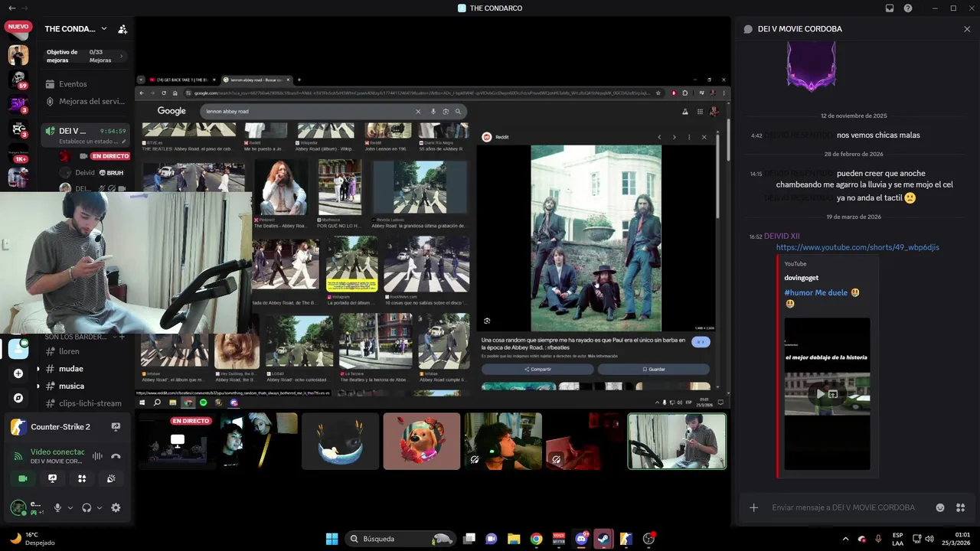Create channel via plus in SON LOS BARDER category
980x551 pixels.
tap(122, 337)
